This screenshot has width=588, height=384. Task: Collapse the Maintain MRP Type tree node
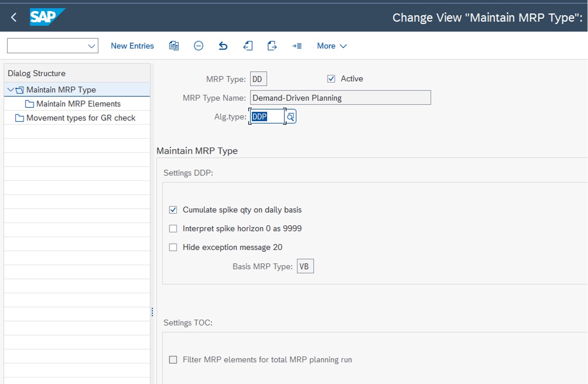[10, 89]
